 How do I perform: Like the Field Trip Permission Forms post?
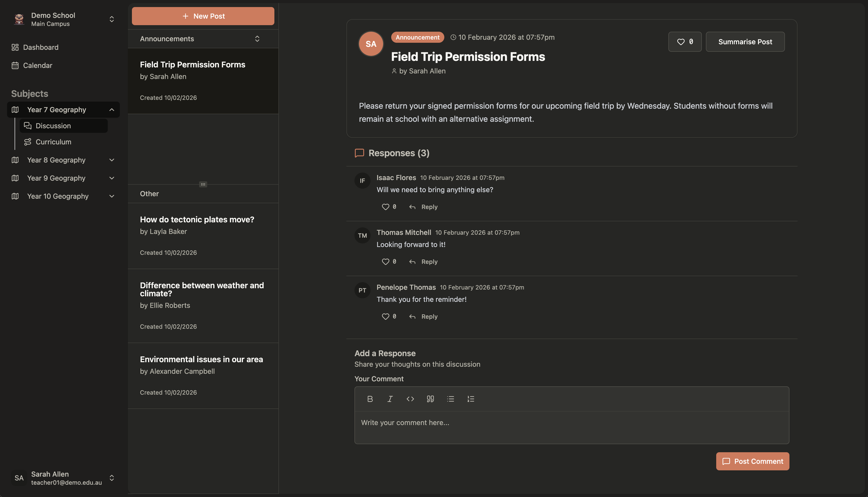point(684,42)
